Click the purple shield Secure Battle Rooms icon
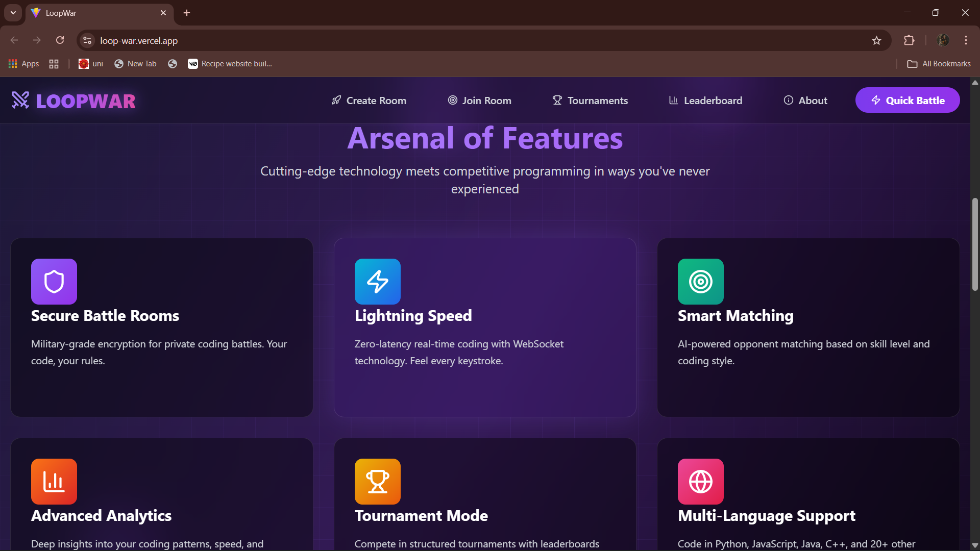This screenshot has height=551, width=980. [54, 282]
